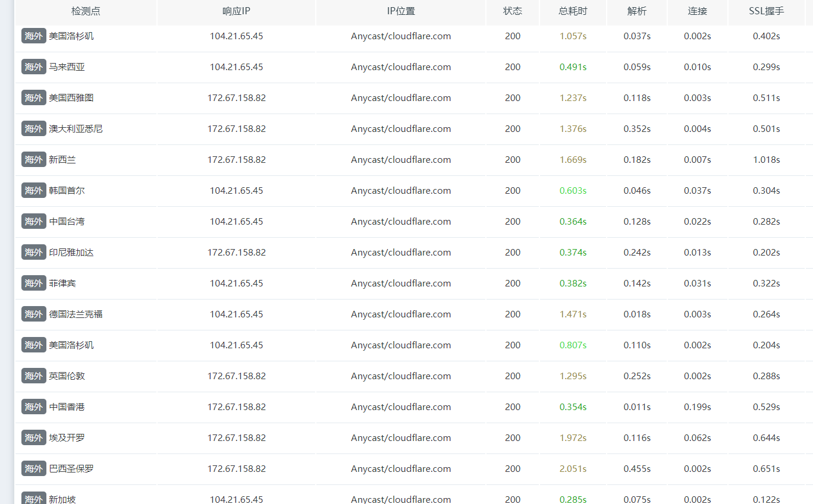Click the connect time 0.199s

(698, 407)
